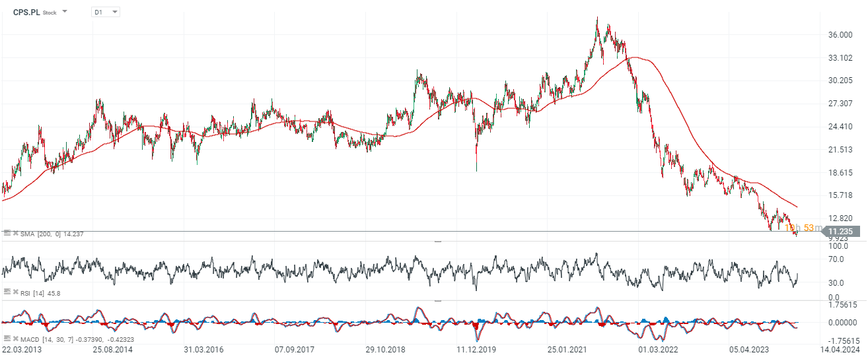Click the candle countdown timer near price tag
868x361 pixels.
click(803, 228)
